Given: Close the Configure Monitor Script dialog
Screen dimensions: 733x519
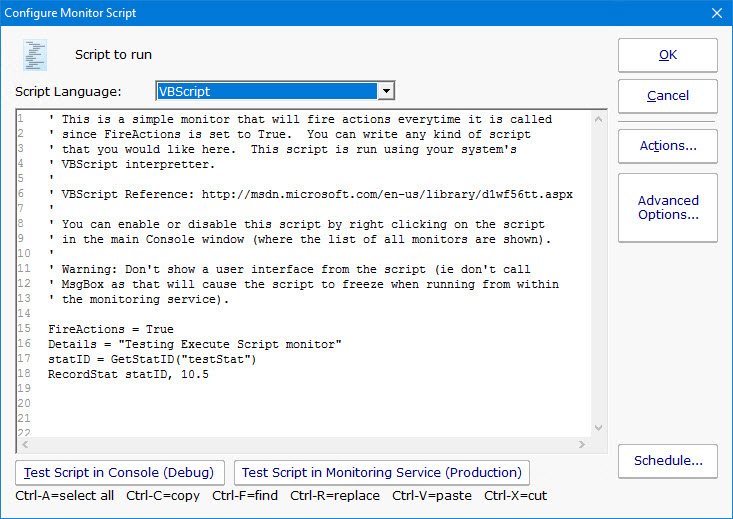Looking at the screenshot, I should tap(715, 13).
